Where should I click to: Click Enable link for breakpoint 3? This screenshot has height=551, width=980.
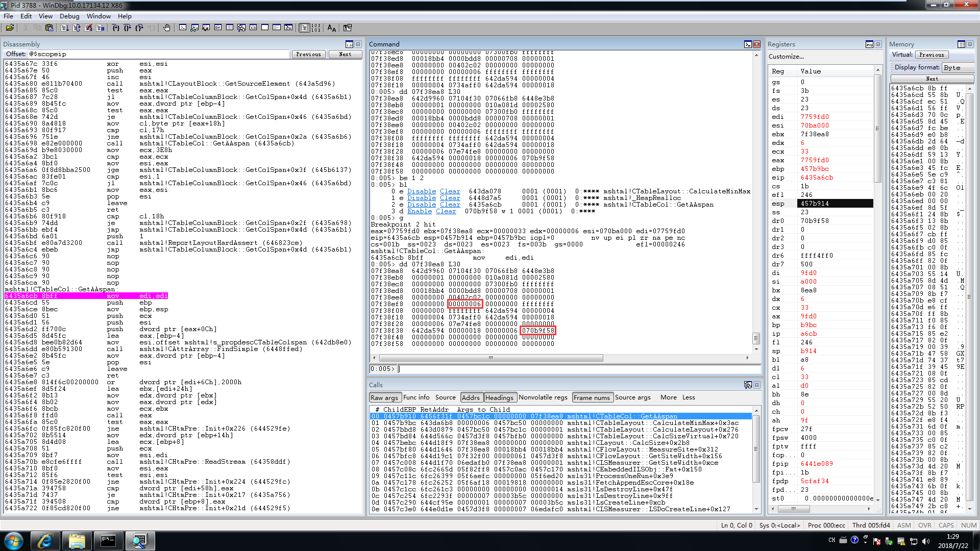420,211
